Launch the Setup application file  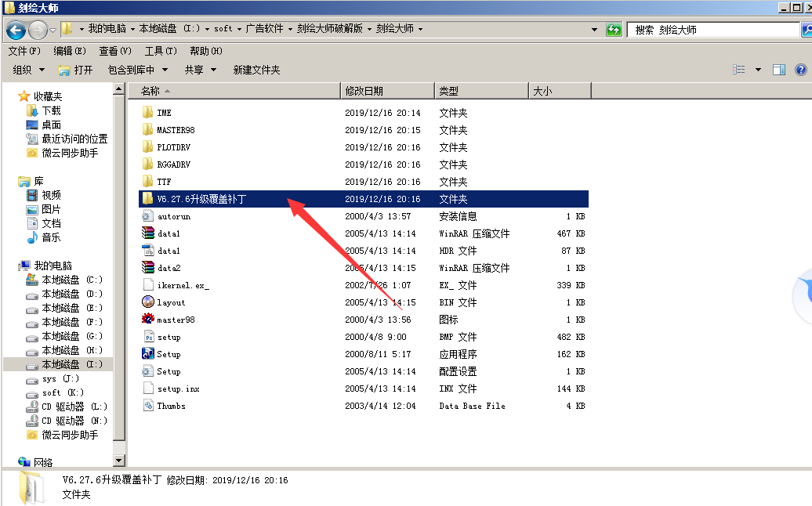pos(171,354)
